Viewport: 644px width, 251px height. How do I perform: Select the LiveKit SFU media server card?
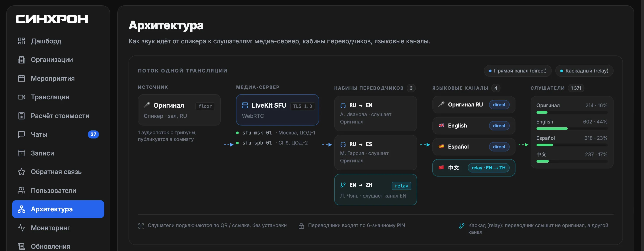point(277,110)
